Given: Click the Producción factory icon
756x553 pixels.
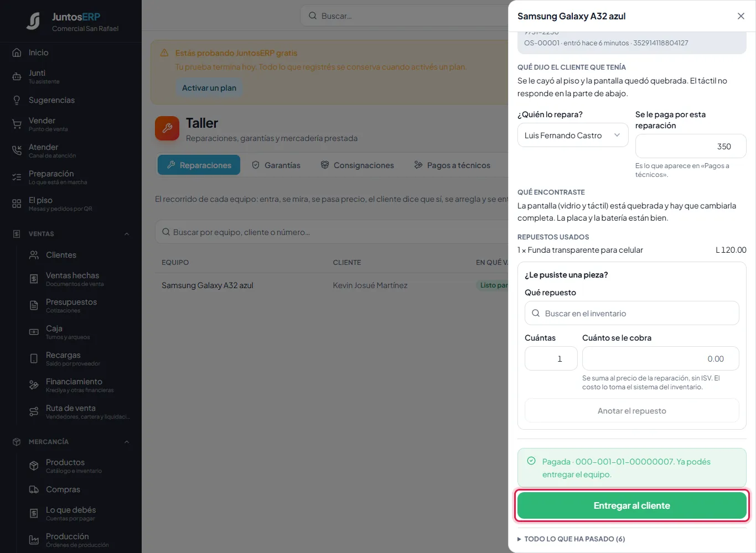Looking at the screenshot, I should click(34, 540).
